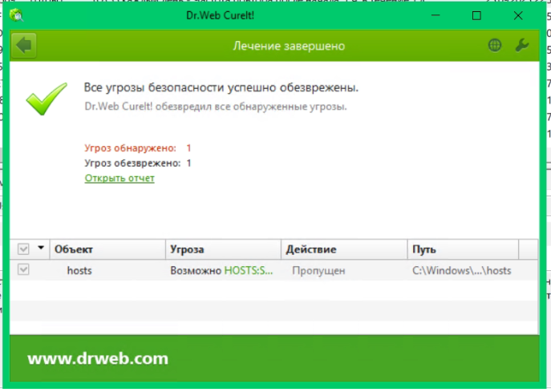This screenshot has width=551, height=392.
Task: Expand the dropdown arrow beside header checkbox
Action: click(41, 248)
